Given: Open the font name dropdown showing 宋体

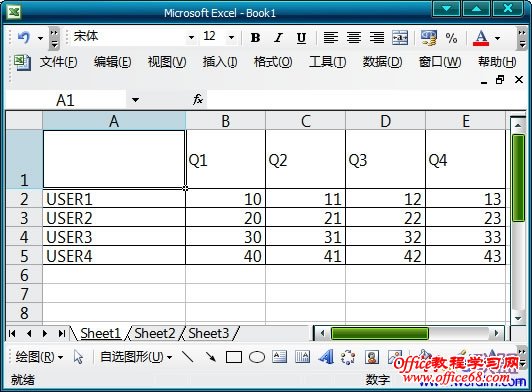Looking at the screenshot, I should coord(191,37).
